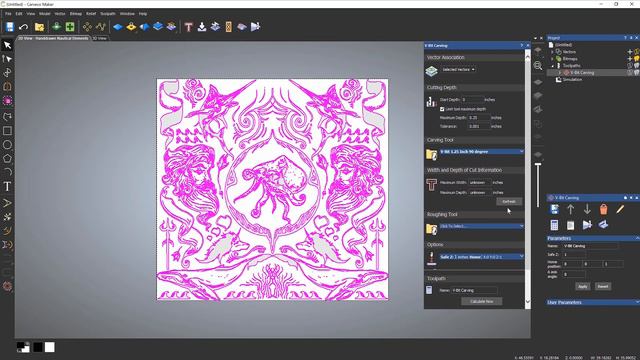
Task: Select the Text tool in the left toolbar
Action: (x=7, y=187)
